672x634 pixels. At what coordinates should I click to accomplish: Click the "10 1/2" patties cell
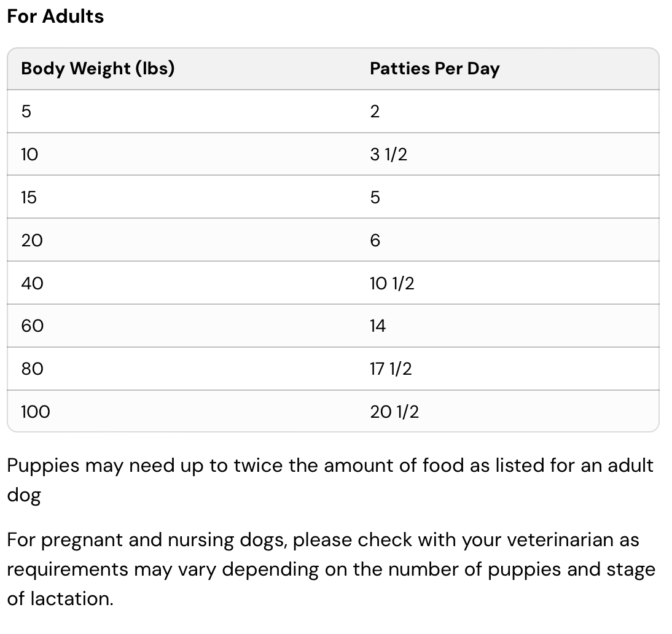pyautogui.click(x=392, y=283)
